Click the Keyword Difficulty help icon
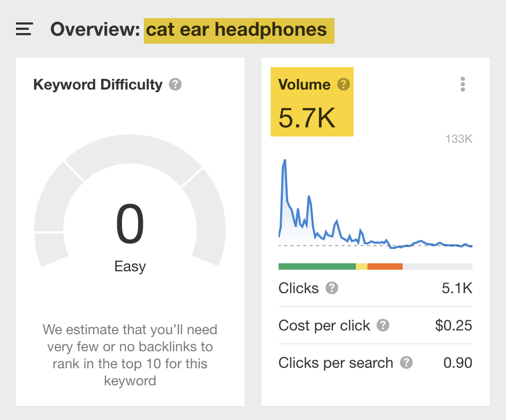 tap(176, 84)
